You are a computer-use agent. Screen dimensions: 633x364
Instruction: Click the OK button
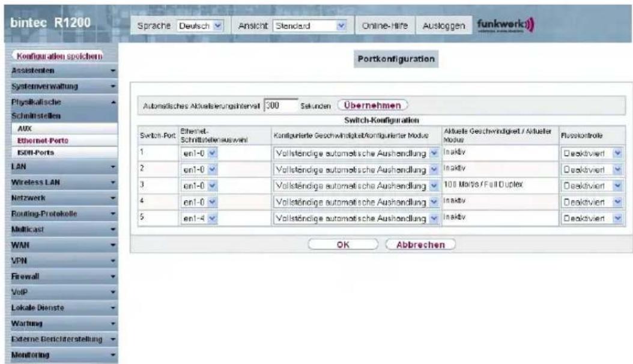343,244
